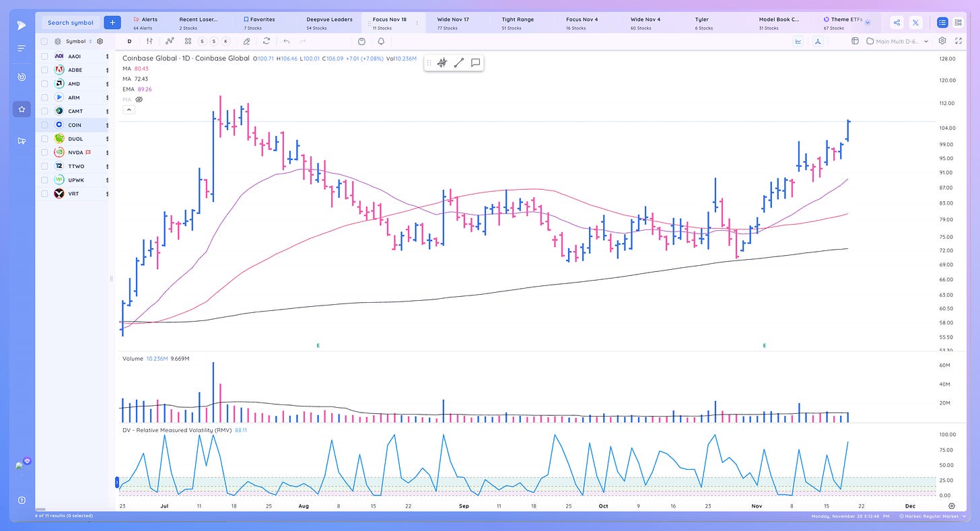The height and width of the screenshot is (531, 980).
Task: Select trend line tool in floating toolbar
Action: pyautogui.click(x=459, y=63)
